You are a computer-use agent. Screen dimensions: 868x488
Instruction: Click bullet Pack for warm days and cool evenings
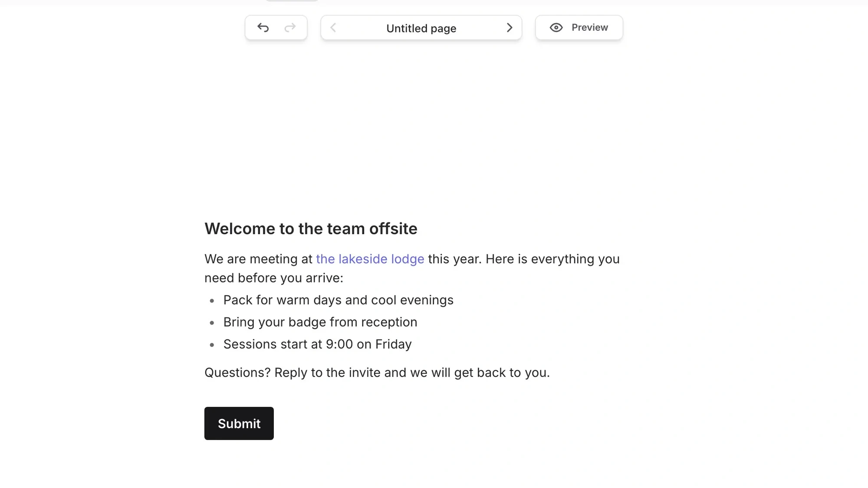(x=339, y=300)
